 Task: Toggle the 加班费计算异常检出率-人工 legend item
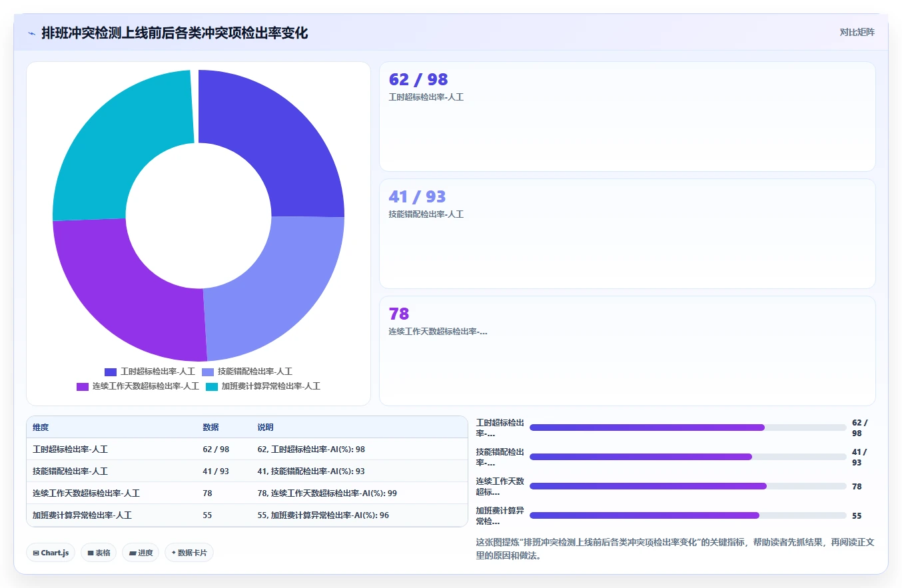(263, 386)
